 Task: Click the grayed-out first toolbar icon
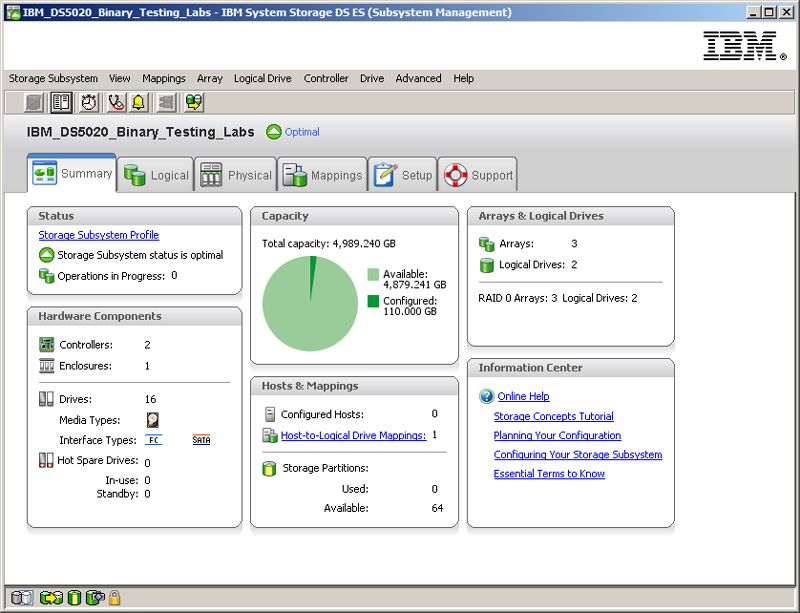(34, 103)
